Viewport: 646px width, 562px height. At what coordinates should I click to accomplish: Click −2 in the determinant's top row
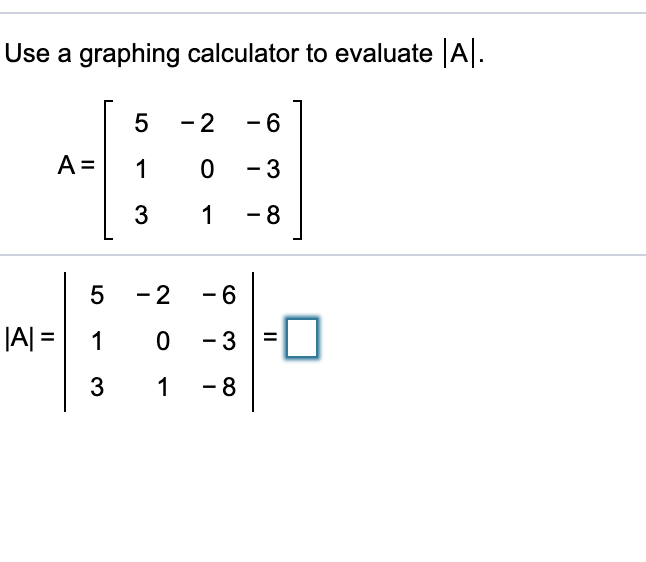point(153,295)
